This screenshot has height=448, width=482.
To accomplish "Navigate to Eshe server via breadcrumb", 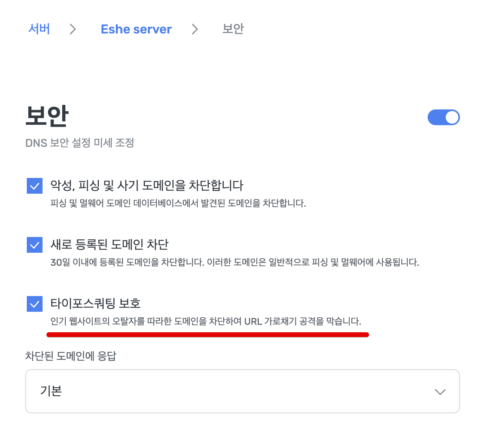I will pos(136,29).
